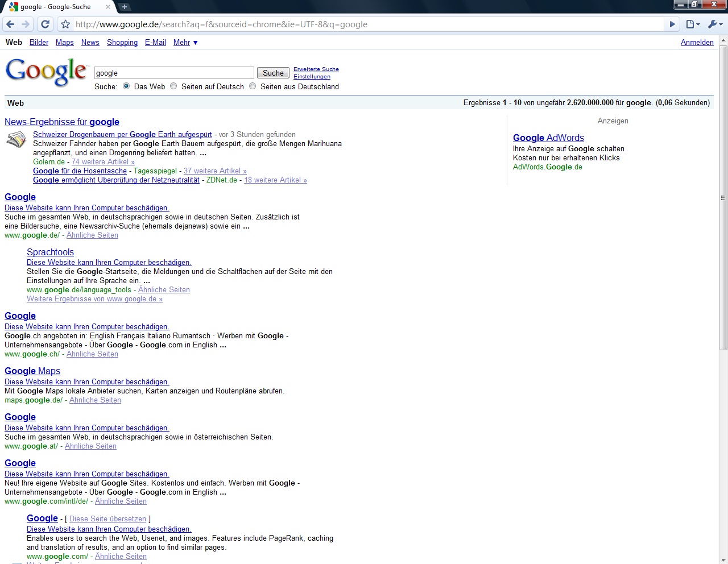Bookmark this page with the star icon

(x=65, y=24)
